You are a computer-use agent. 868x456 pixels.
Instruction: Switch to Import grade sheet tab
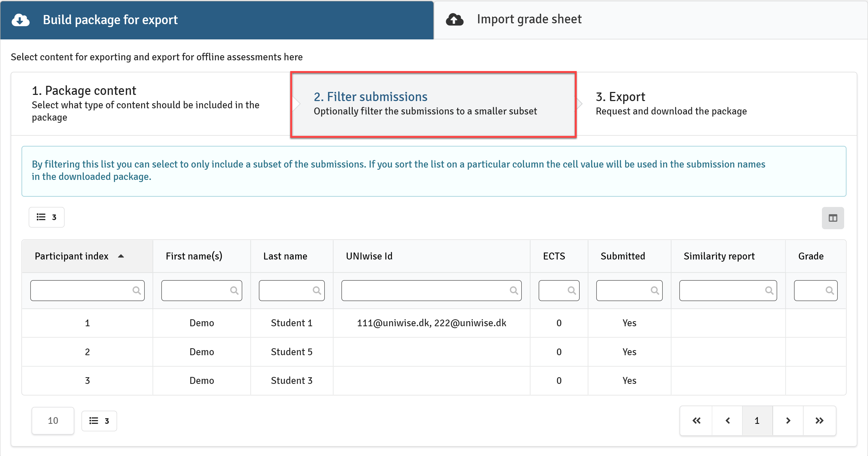point(650,20)
